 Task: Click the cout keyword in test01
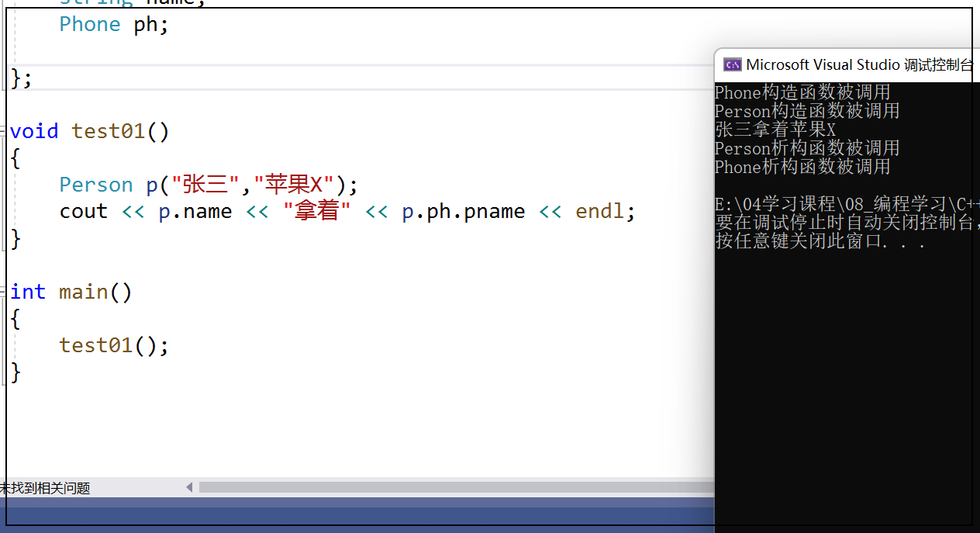(83, 211)
